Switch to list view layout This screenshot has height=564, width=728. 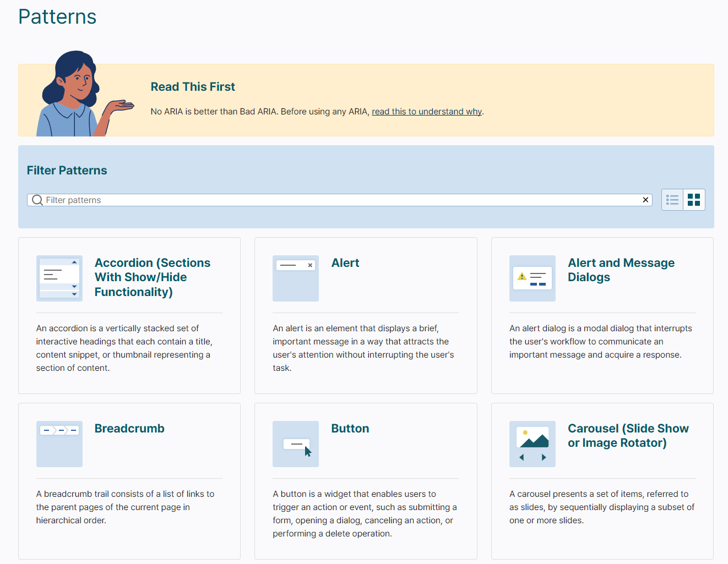point(672,200)
